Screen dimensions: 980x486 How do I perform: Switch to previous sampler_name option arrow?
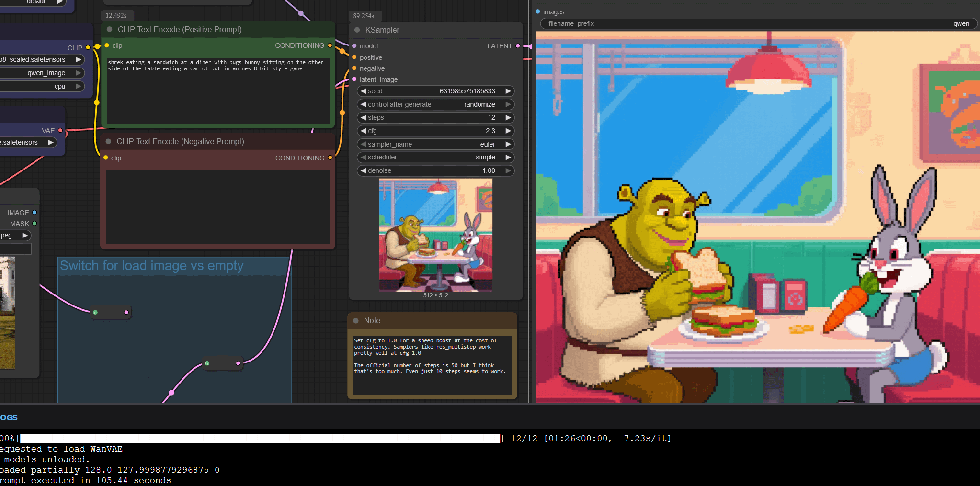tap(364, 144)
